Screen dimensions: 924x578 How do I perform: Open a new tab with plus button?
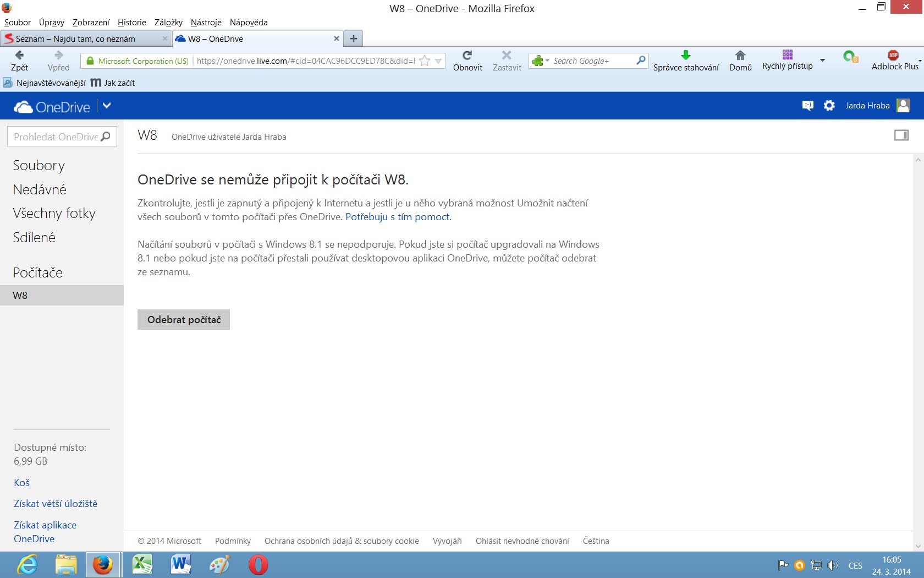coord(354,39)
